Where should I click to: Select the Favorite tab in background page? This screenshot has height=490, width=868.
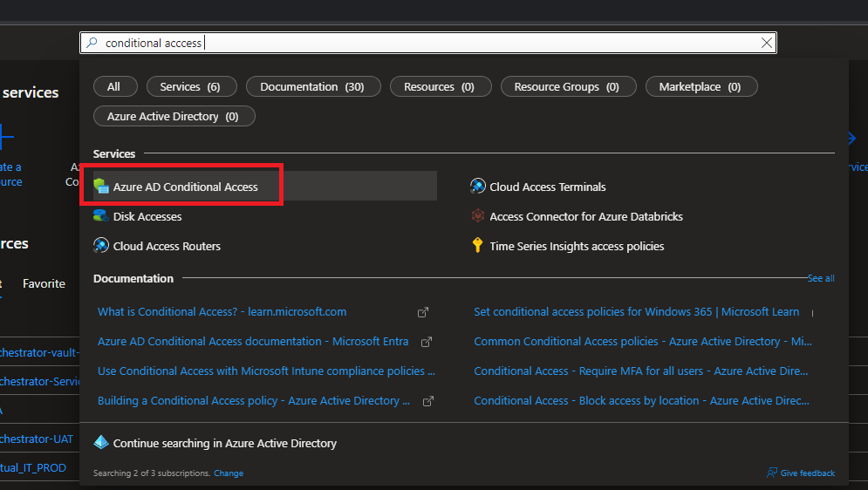(x=44, y=283)
